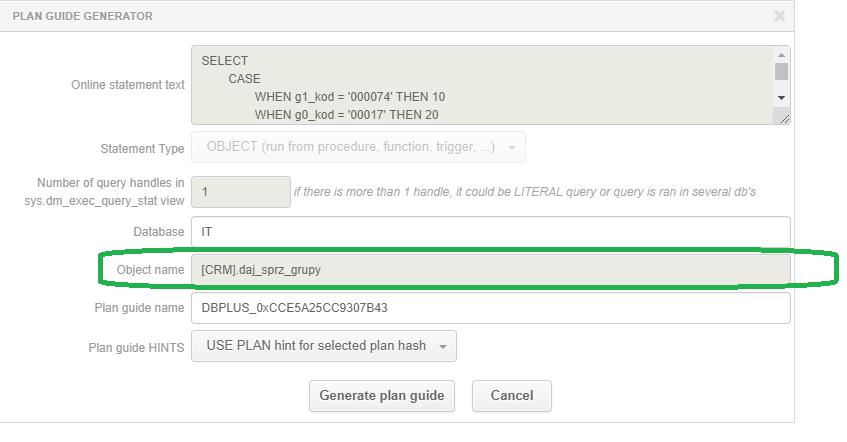Open the Statement Type OBJECT dropdown
The image size is (847, 442).
[358, 147]
